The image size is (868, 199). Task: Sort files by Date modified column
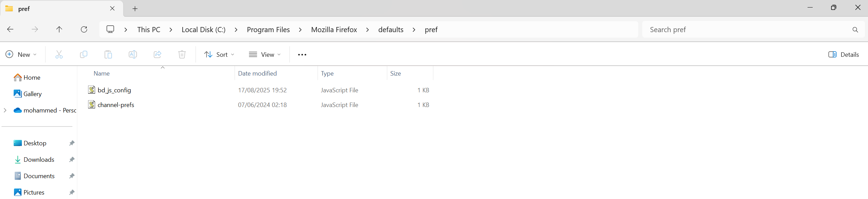point(257,74)
